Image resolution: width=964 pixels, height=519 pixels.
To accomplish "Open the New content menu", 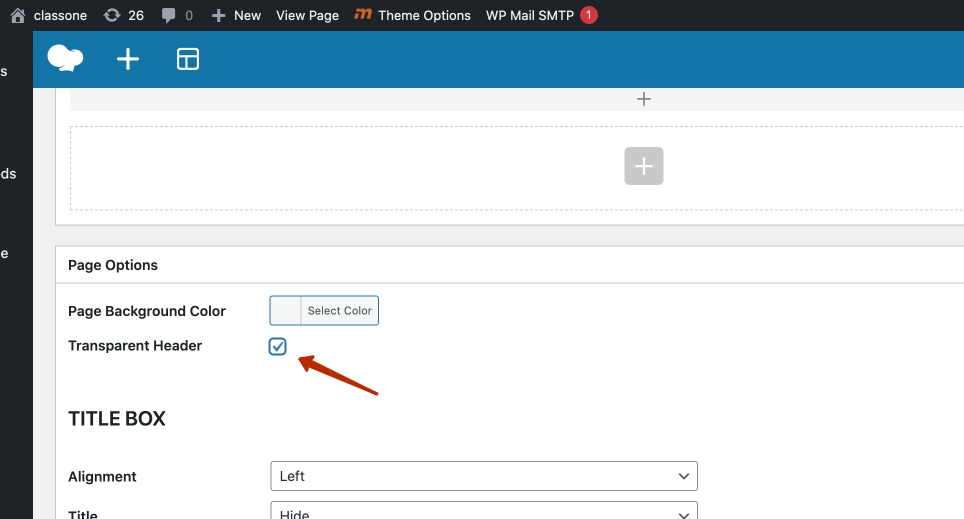I will [x=236, y=15].
